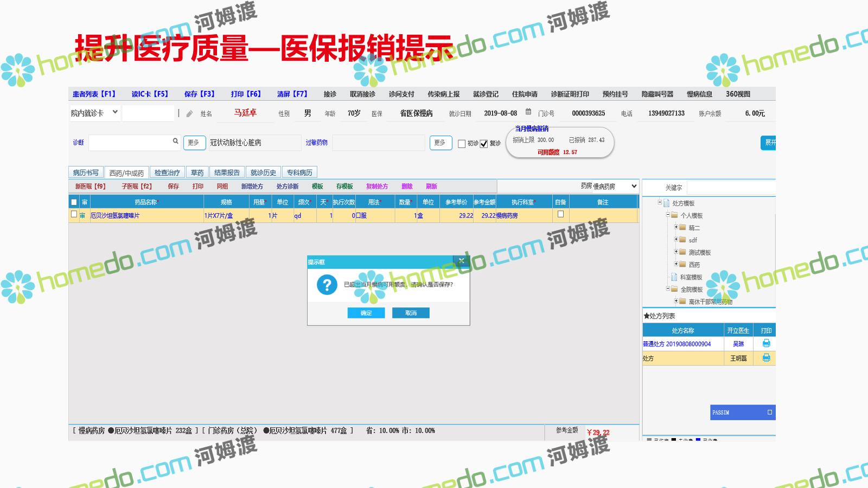This screenshot has width=868, height=488.
Task: Click the search magnifier in the 诊断 field
Action: [x=175, y=142]
